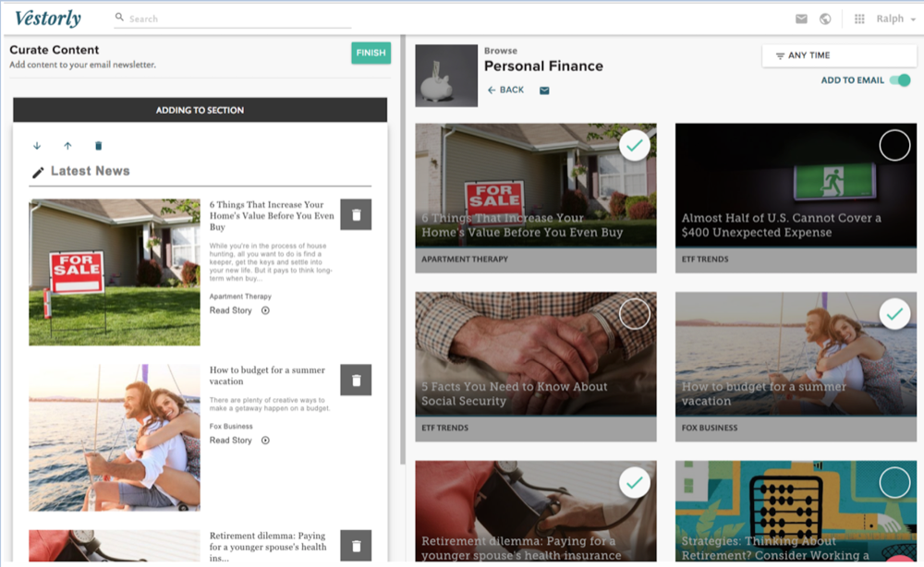Click the globe icon in the header
The width and height of the screenshot is (924, 567).
tap(825, 19)
